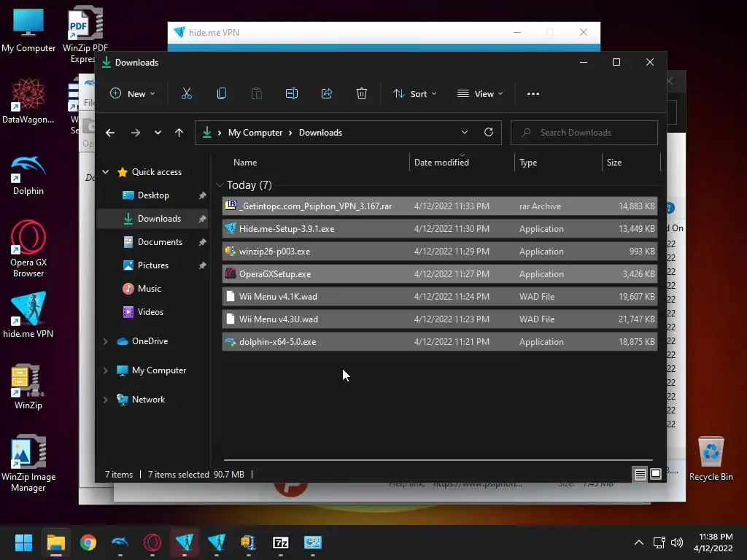Open Dolphin desktop shortcut
Viewport: 747px width, 560px height.
point(28,175)
